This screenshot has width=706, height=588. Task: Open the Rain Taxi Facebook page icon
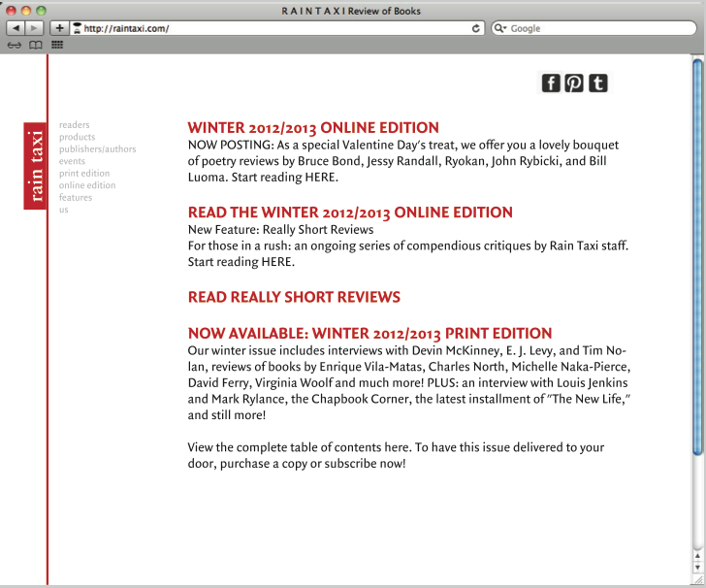pos(551,83)
